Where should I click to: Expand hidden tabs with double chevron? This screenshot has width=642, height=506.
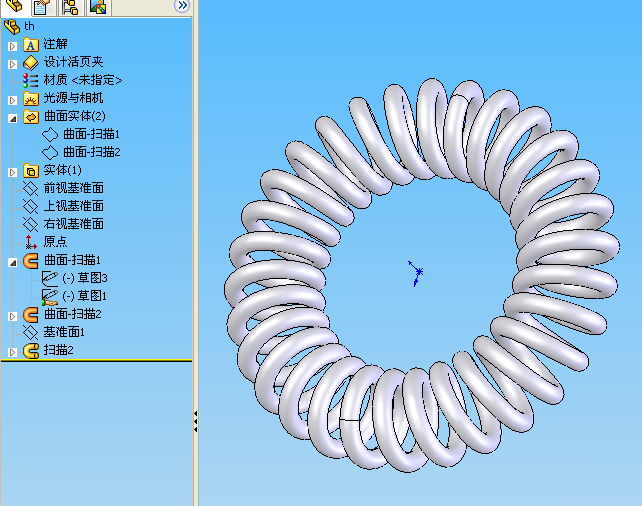(x=181, y=6)
